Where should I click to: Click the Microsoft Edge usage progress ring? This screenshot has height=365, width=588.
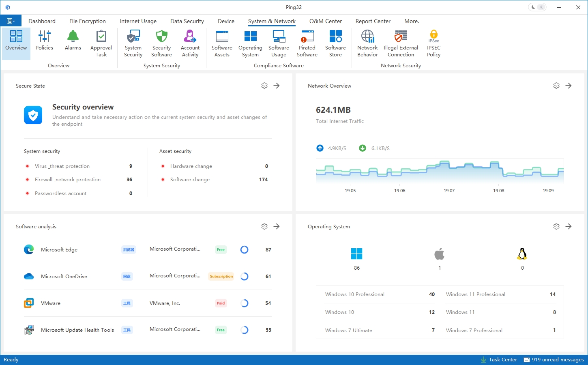click(244, 250)
